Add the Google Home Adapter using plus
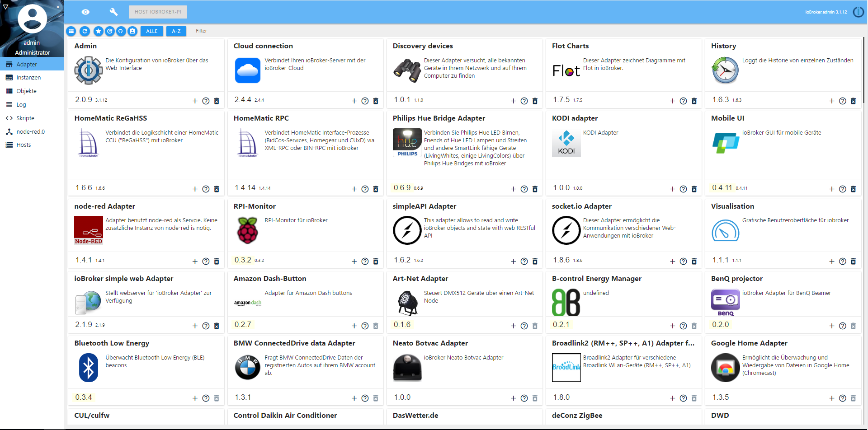This screenshot has height=430, width=868. (831, 398)
